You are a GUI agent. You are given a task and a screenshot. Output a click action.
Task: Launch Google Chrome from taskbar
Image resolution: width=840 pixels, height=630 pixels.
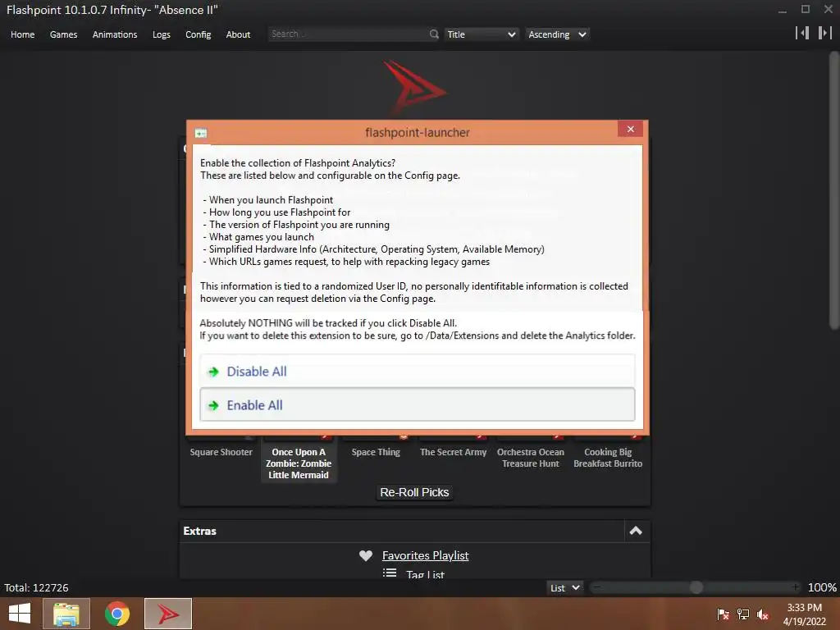tap(117, 614)
